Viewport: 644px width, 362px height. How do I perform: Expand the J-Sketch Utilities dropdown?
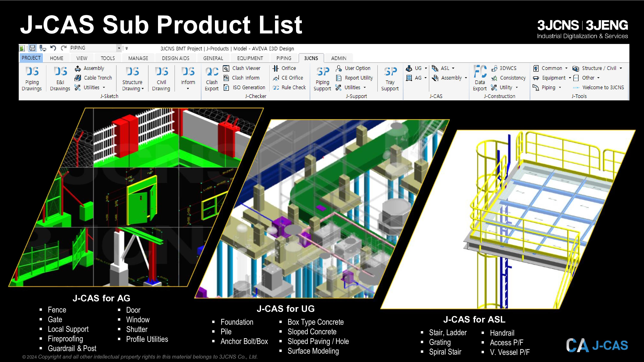[104, 87]
